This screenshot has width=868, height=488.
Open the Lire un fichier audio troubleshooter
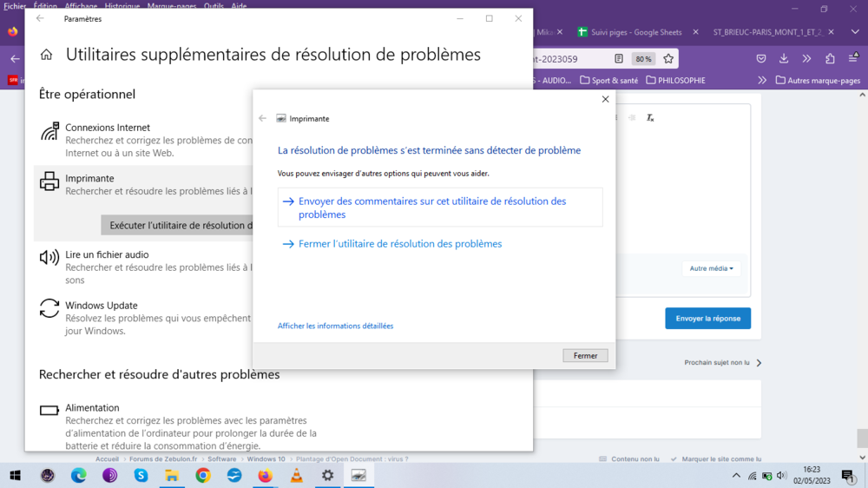pos(107,254)
